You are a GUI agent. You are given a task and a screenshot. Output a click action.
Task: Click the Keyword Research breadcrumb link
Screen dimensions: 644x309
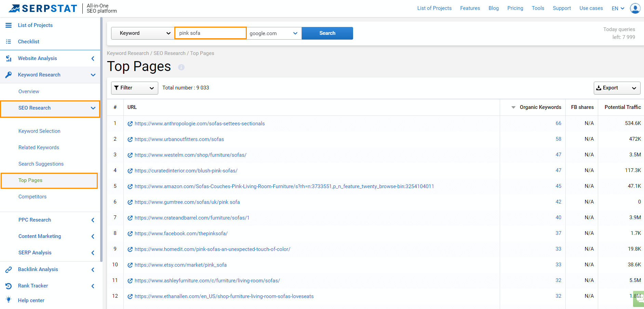pos(128,53)
